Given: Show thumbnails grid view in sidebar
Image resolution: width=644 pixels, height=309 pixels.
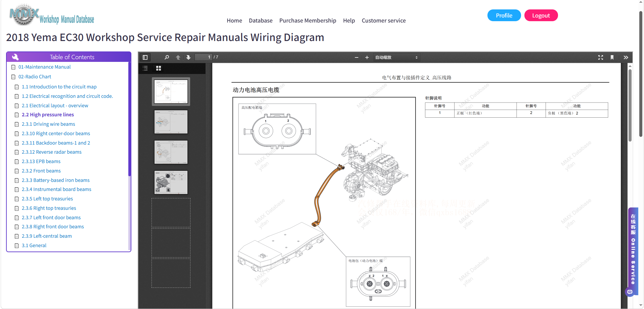Looking at the screenshot, I should point(159,68).
